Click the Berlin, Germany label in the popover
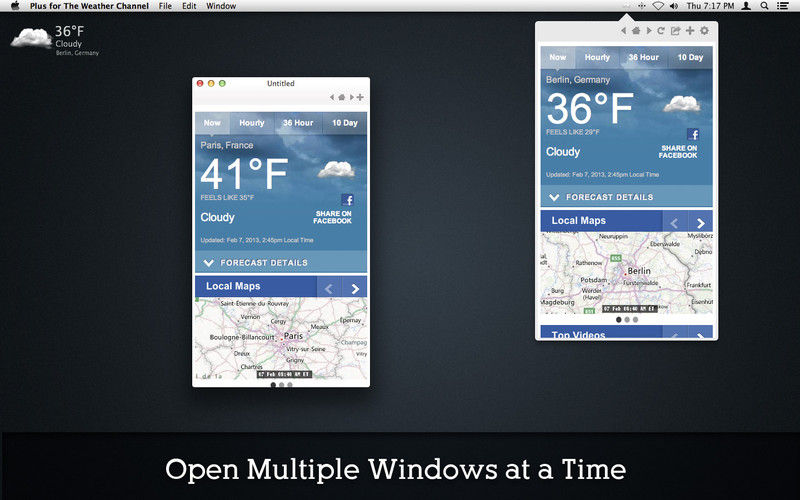The height and width of the screenshot is (500, 800). [578, 80]
